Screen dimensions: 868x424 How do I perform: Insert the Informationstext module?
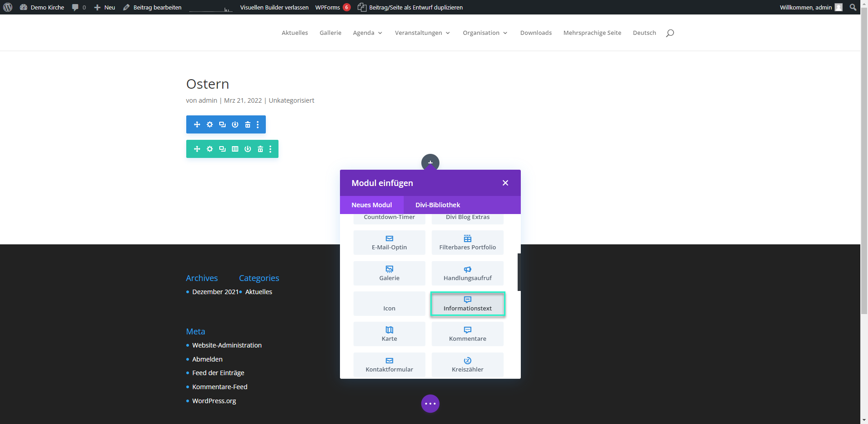point(467,304)
